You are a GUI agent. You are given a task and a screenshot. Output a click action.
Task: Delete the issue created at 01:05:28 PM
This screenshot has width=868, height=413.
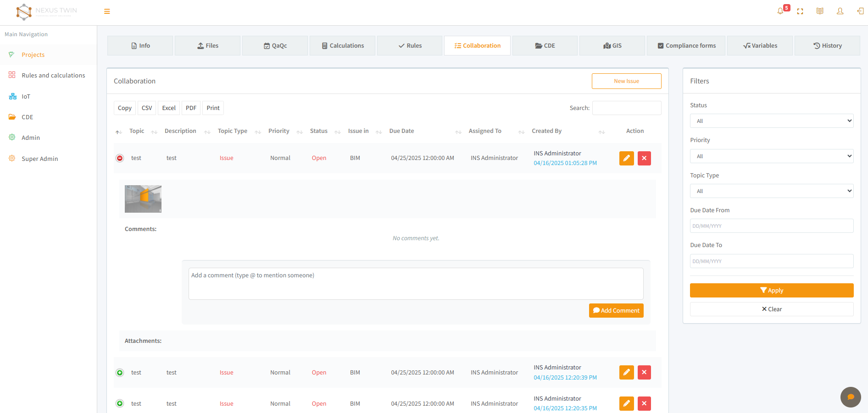(x=644, y=158)
